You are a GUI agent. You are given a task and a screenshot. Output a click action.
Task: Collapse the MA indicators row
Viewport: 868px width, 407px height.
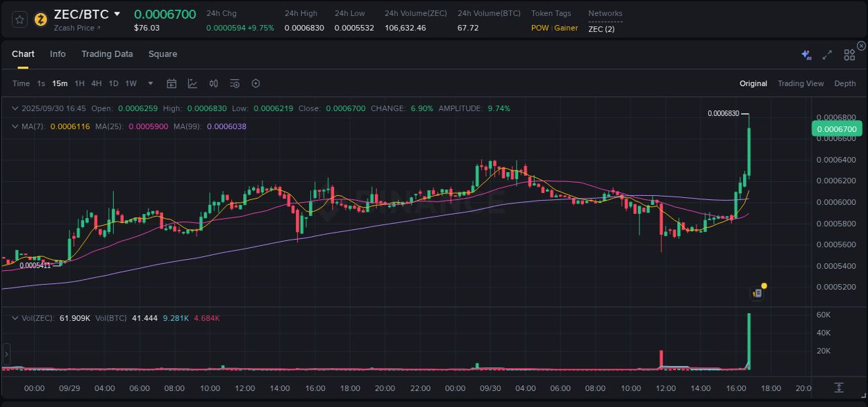[15, 126]
